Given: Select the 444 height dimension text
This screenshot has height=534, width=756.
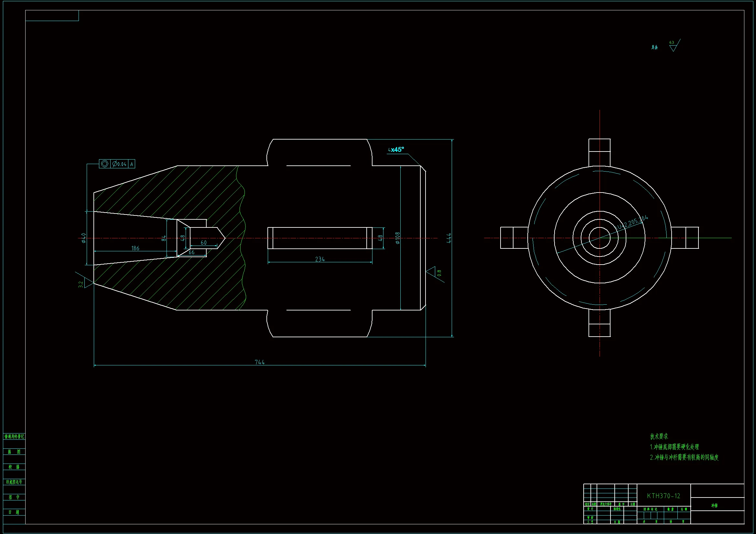Looking at the screenshot, I should [x=449, y=238].
